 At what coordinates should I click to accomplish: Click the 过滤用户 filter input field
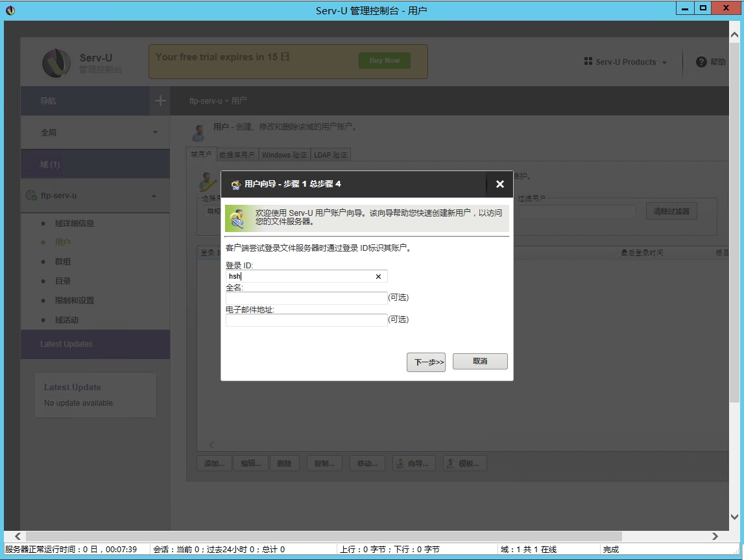coord(577,211)
